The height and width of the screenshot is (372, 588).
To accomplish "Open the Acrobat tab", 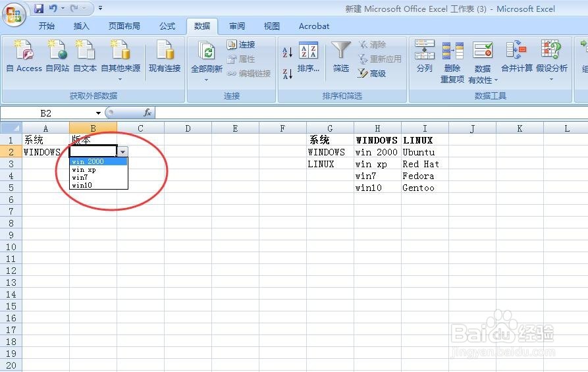I will click(314, 26).
